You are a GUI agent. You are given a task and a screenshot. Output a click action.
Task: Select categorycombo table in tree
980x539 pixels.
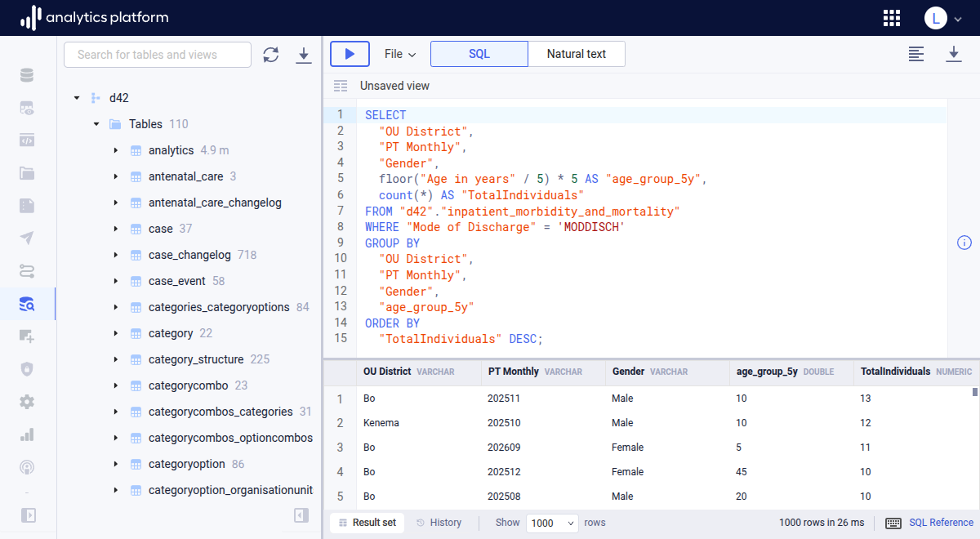(x=188, y=385)
